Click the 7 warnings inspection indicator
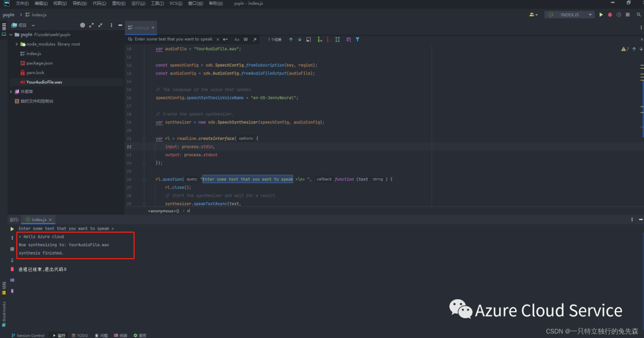Screen dimensions: 644x338 pyautogui.click(x=625, y=49)
